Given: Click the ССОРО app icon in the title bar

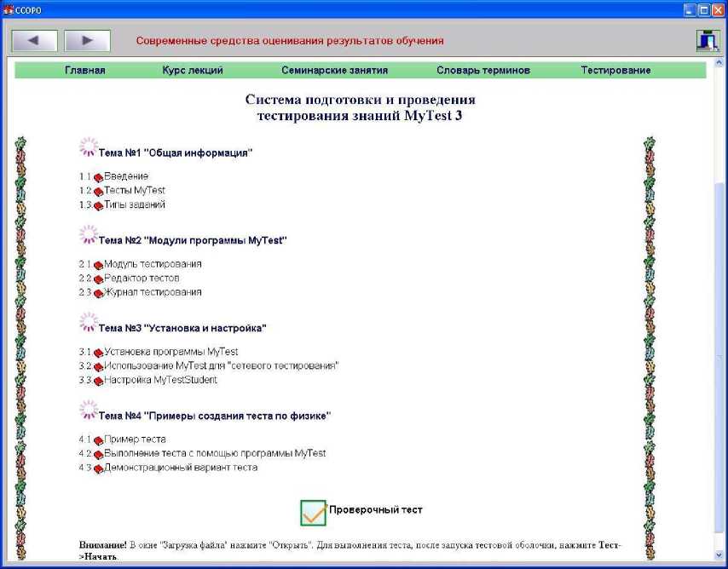Looking at the screenshot, I should (8, 9).
